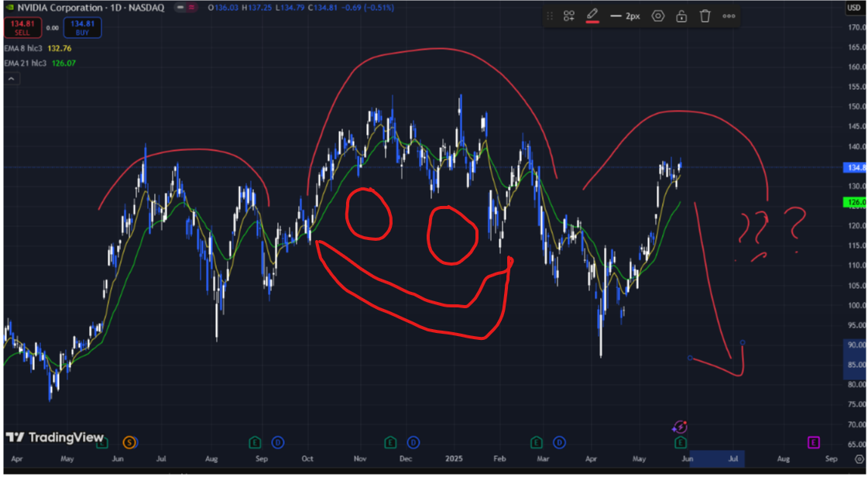The height and width of the screenshot is (477, 868).
Task: Click the green 126.0 EMA price label
Action: click(x=855, y=203)
